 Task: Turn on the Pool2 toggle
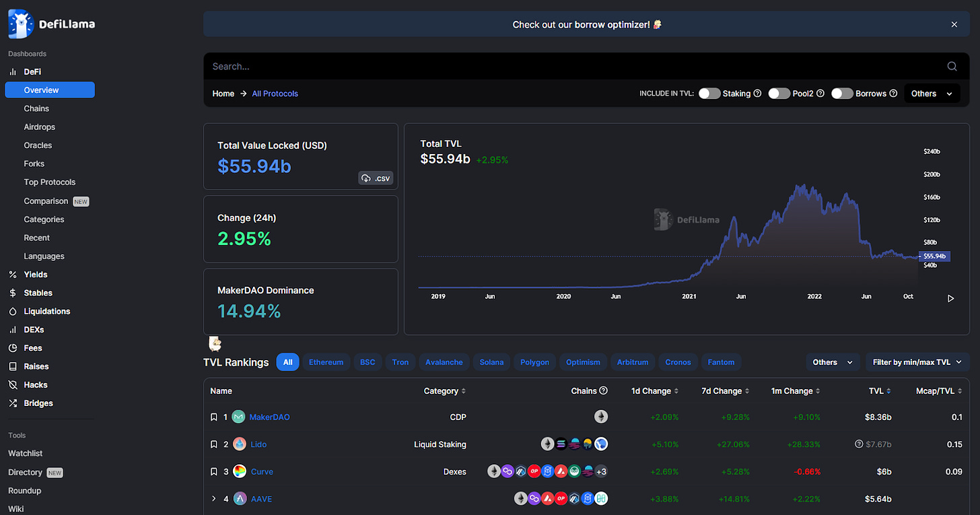coord(779,94)
